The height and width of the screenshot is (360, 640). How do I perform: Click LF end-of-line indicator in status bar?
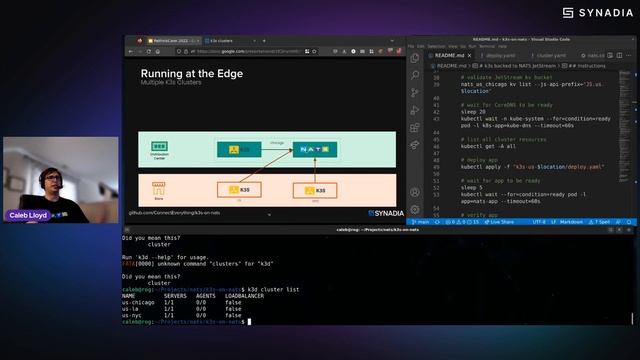[x=553, y=222]
